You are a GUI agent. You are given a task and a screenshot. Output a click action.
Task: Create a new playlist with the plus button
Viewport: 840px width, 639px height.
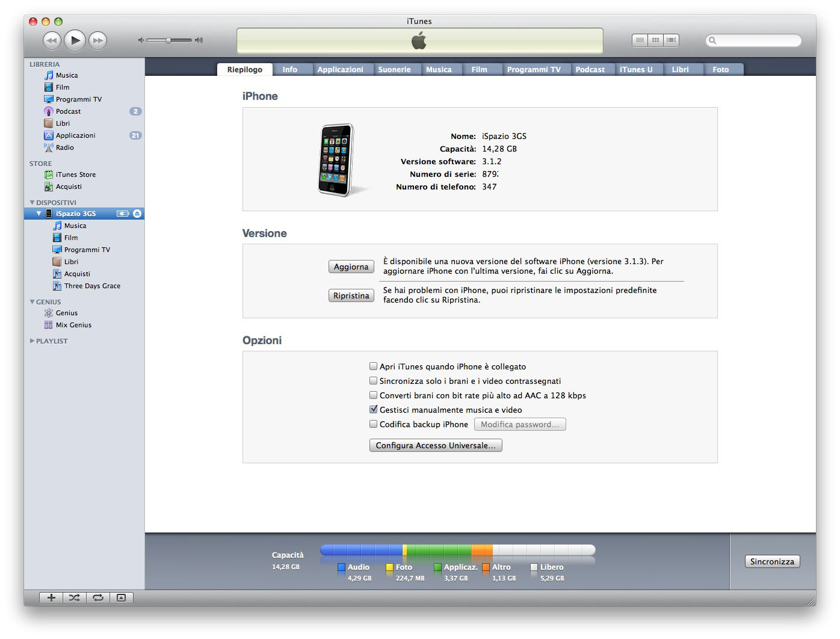[51, 597]
